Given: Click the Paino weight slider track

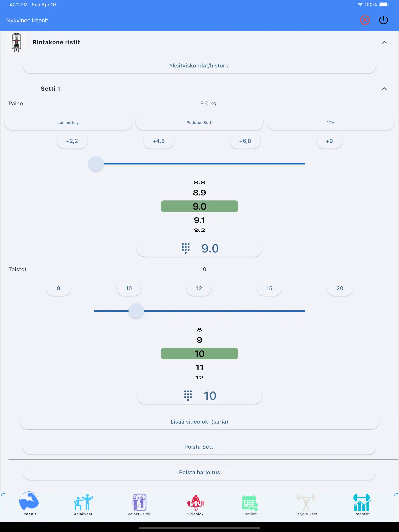Looking at the screenshot, I should 205,164.
